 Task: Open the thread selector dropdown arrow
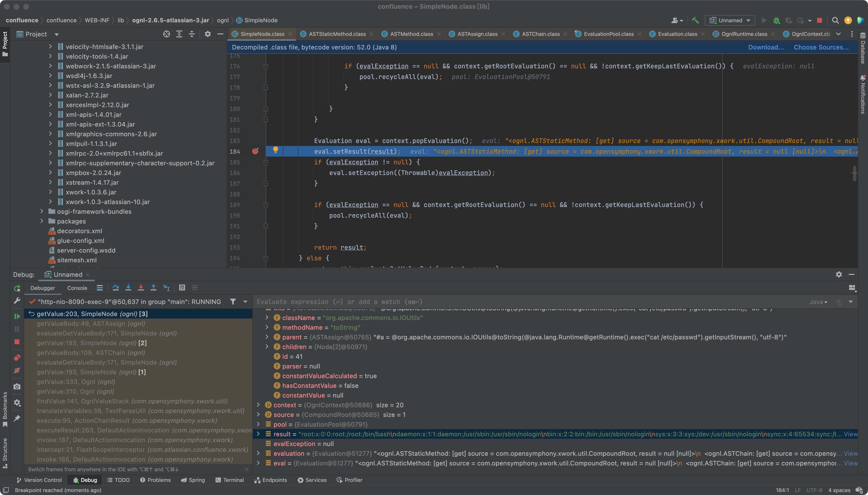coord(245,302)
